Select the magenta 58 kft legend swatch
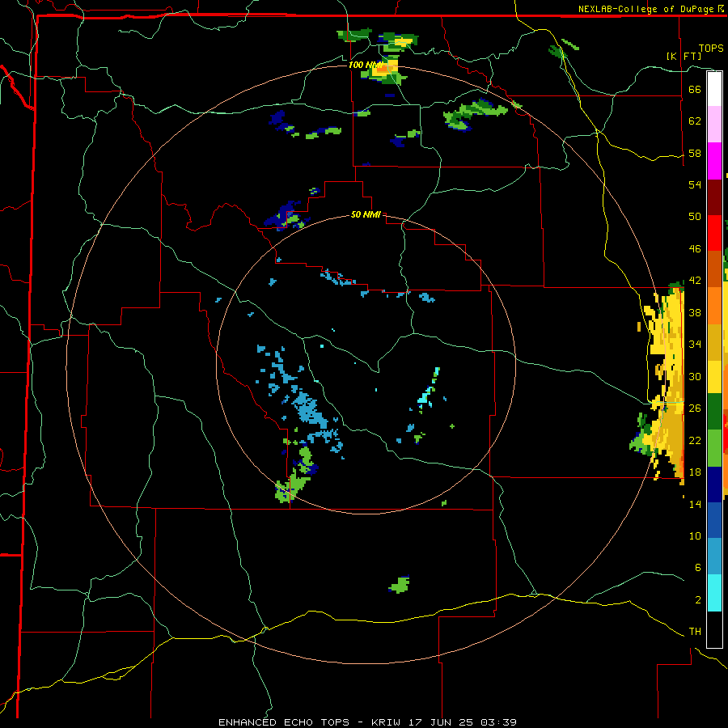 click(714, 161)
